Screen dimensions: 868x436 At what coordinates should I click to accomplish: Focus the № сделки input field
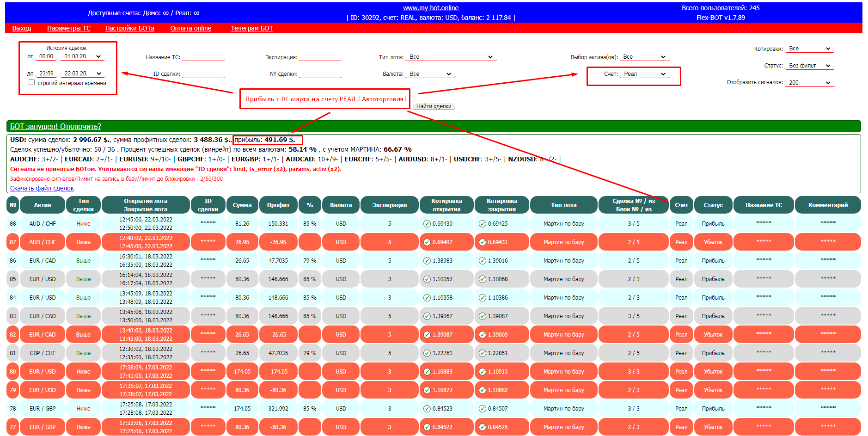(320, 74)
